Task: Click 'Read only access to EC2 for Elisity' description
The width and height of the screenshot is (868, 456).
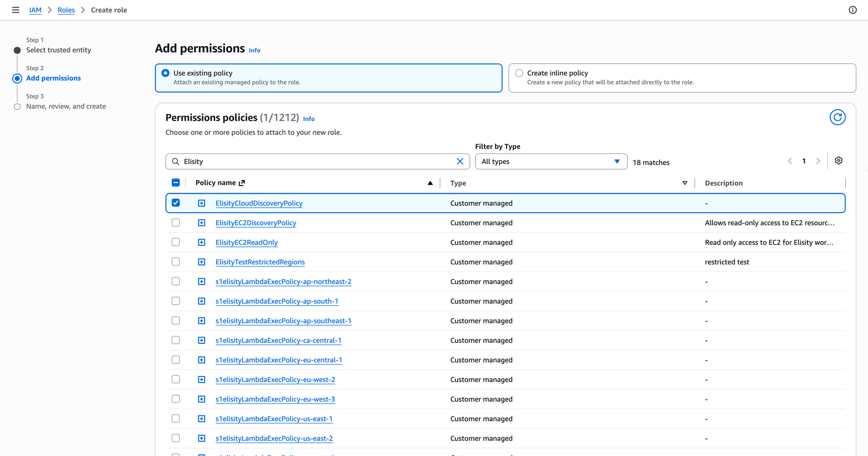Action: pyautogui.click(x=769, y=242)
